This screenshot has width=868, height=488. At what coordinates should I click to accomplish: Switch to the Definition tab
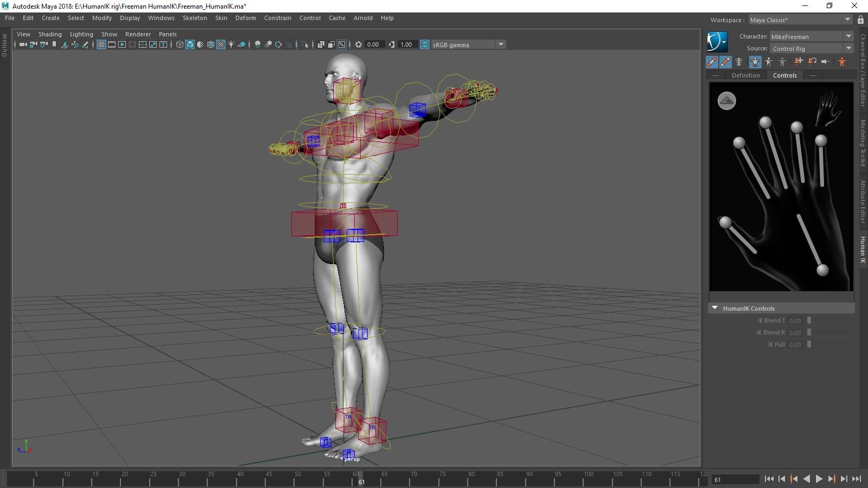745,75
